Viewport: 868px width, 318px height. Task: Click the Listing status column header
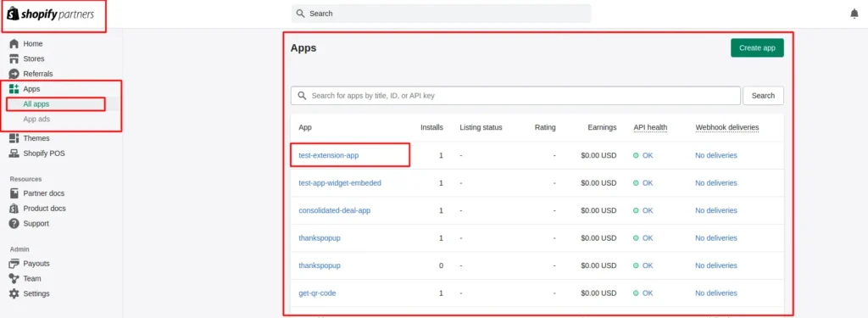click(481, 127)
